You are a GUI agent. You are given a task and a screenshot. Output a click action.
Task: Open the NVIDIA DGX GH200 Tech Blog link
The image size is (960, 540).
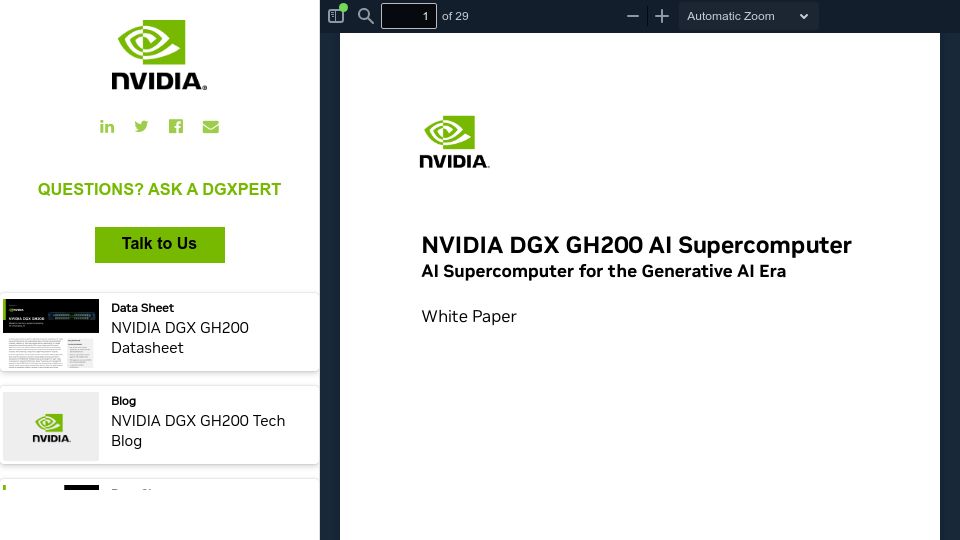tap(198, 430)
